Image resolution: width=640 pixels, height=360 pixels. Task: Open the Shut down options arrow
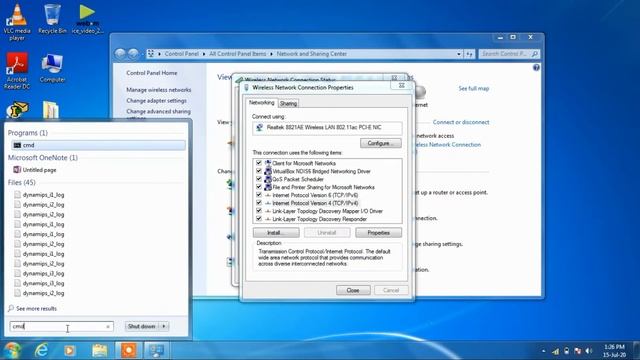click(164, 326)
